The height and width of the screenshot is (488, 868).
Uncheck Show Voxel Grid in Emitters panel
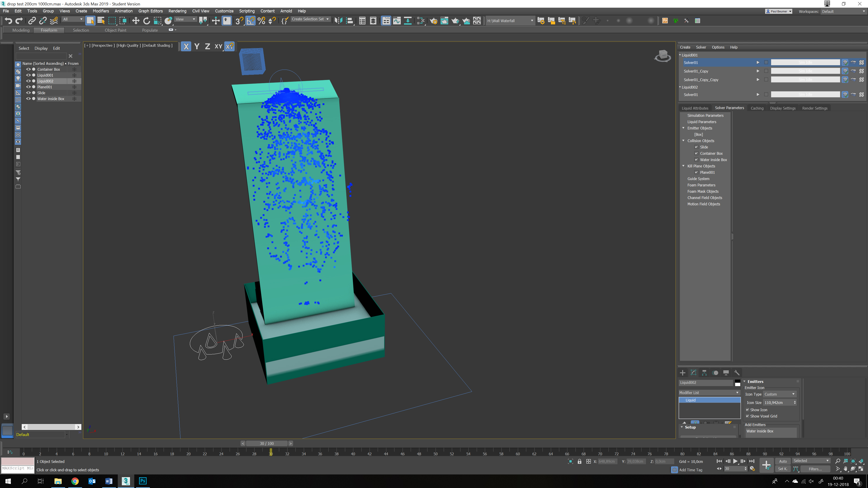click(x=747, y=416)
